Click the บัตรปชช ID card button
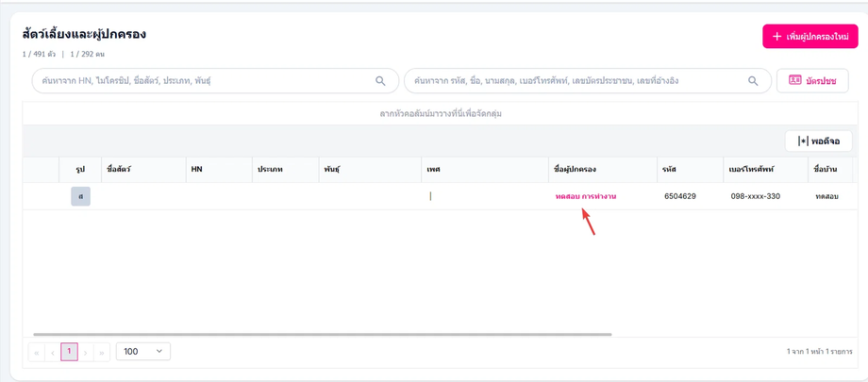 pos(812,81)
